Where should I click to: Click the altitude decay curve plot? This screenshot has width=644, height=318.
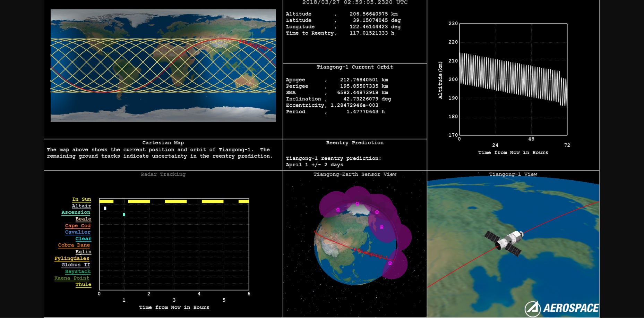tap(513, 79)
